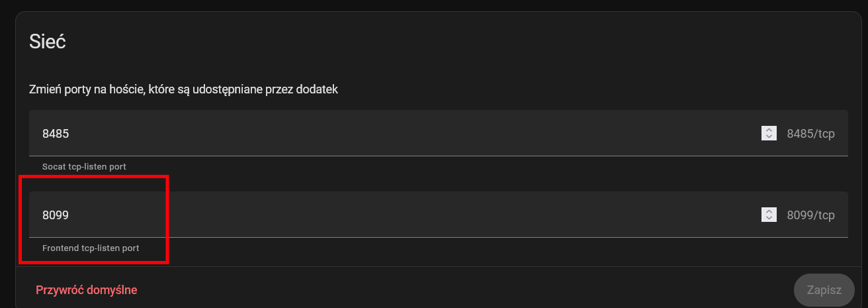
Task: Click the "Socat tcp-listen port" helper text
Action: (84, 166)
